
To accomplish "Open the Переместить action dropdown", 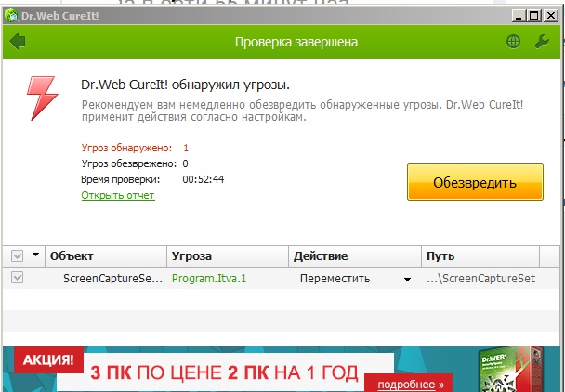I will click(407, 280).
